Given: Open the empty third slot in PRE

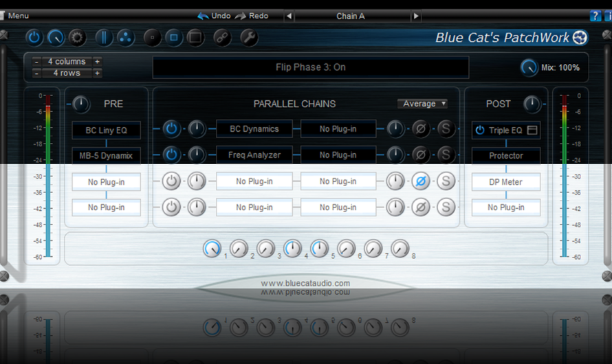Looking at the screenshot, I should pyautogui.click(x=106, y=182).
